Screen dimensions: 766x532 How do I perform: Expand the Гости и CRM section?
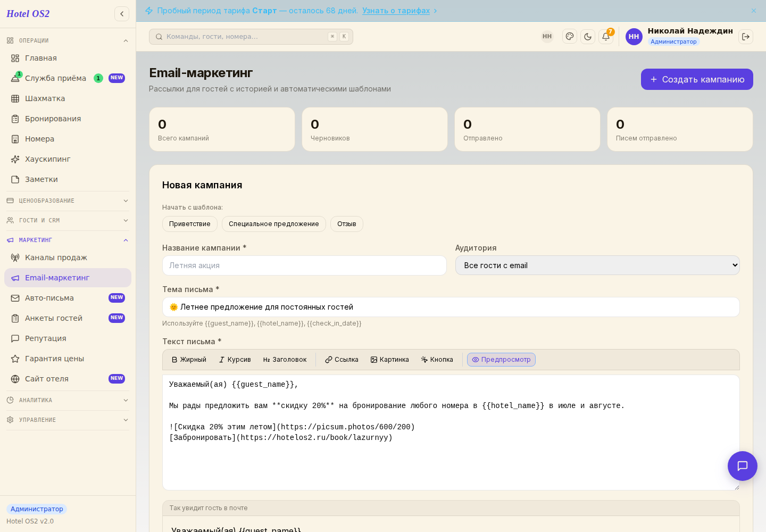[x=68, y=220]
